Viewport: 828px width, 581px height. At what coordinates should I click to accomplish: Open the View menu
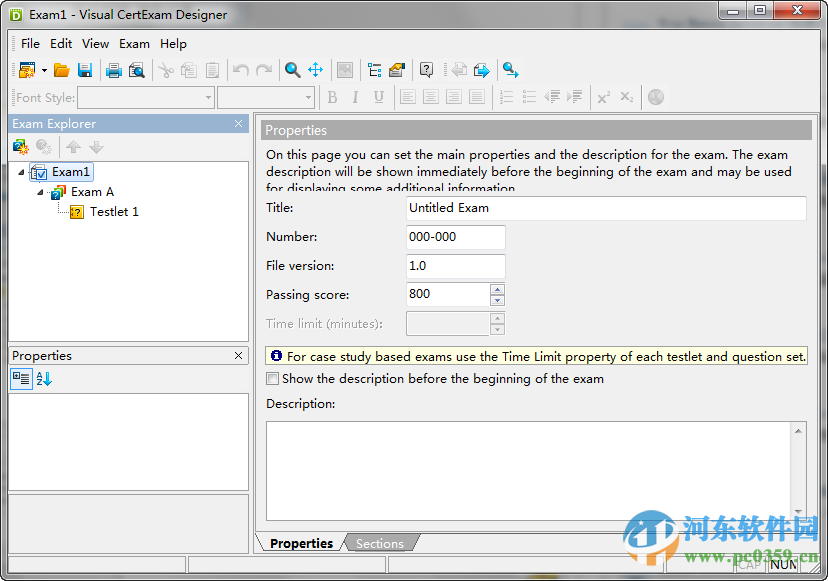(x=96, y=44)
